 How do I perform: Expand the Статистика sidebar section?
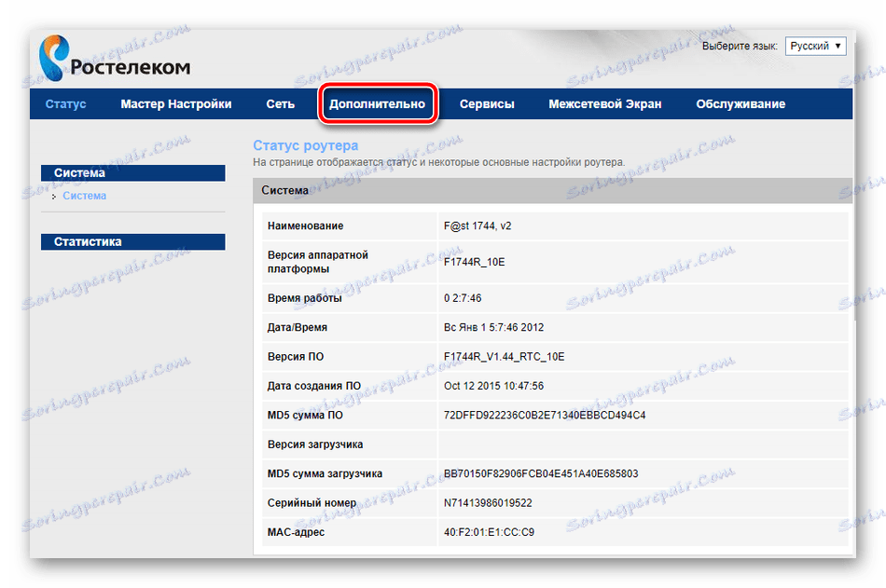132,241
